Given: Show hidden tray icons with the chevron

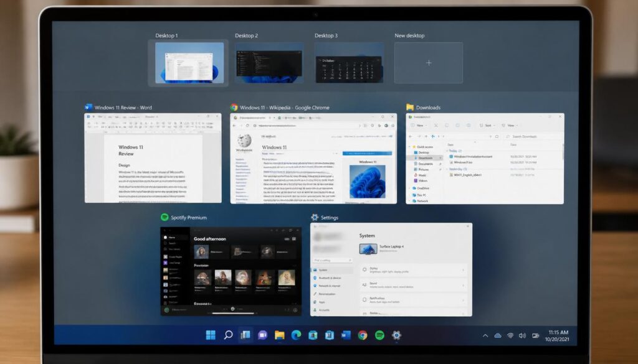Looking at the screenshot, I should point(485,336).
